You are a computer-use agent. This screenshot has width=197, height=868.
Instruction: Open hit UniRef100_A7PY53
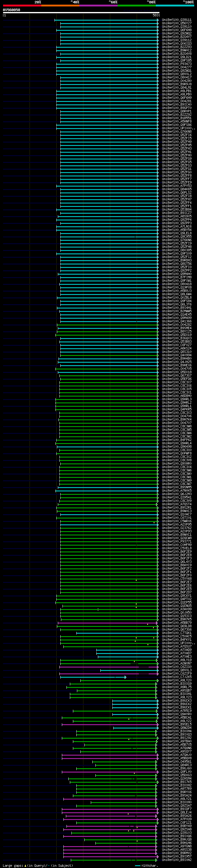[x=176, y=186]
